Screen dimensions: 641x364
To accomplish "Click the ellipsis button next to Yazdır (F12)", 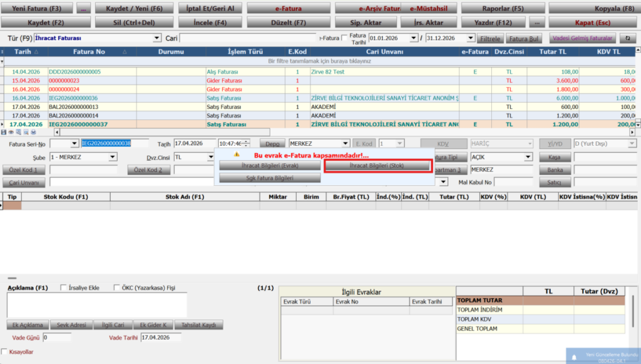I will pos(537,23).
